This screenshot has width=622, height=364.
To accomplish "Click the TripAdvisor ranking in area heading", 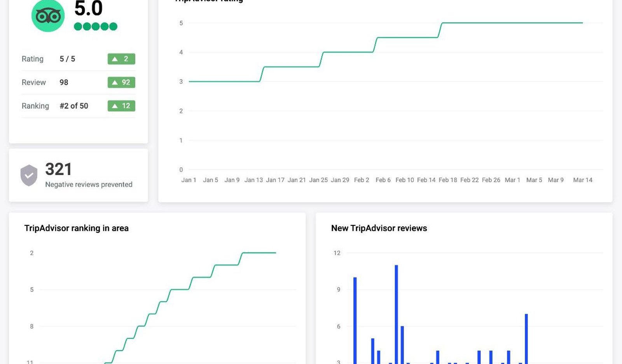I will 76,228.
